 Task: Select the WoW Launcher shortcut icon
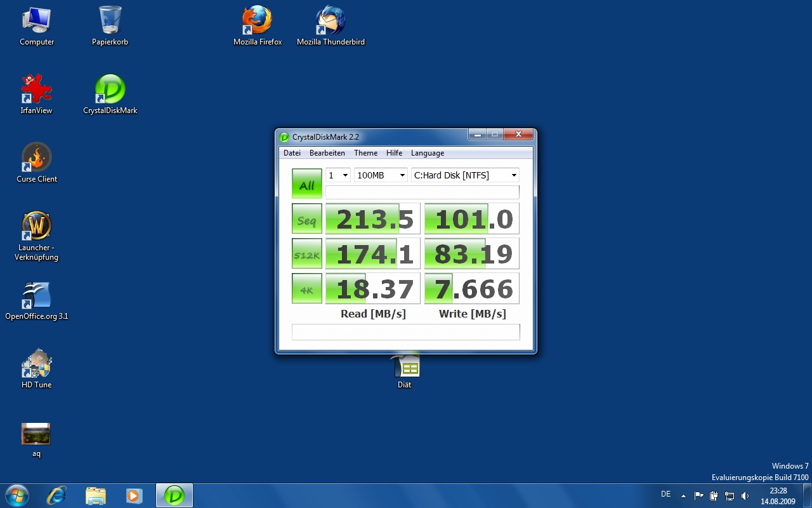click(x=37, y=236)
